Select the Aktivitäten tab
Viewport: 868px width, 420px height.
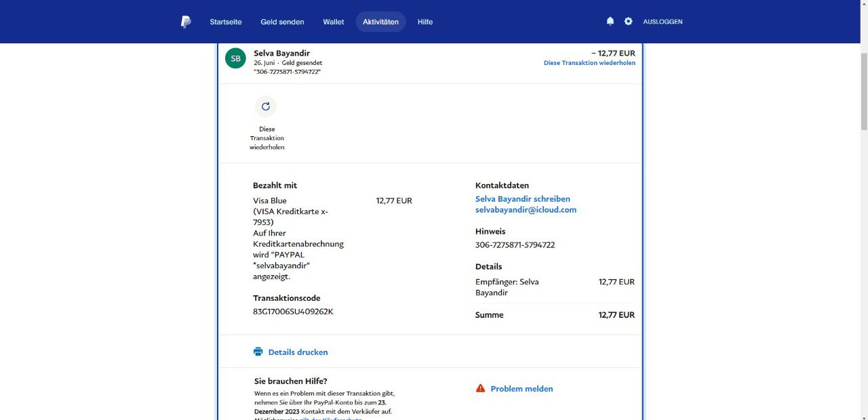point(380,22)
